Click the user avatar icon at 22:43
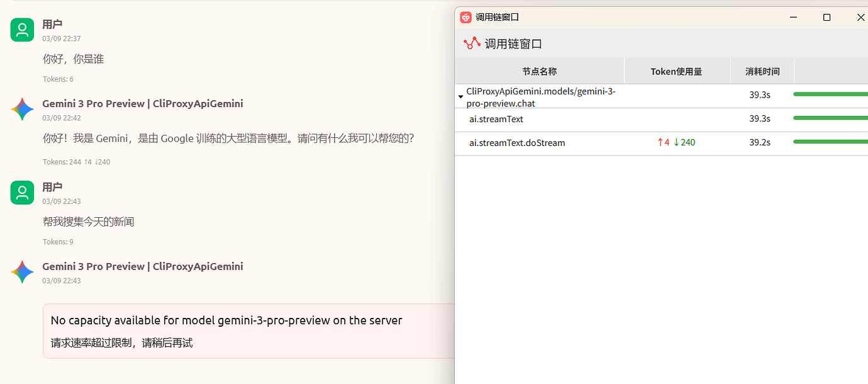The width and height of the screenshot is (868, 384). [22, 193]
